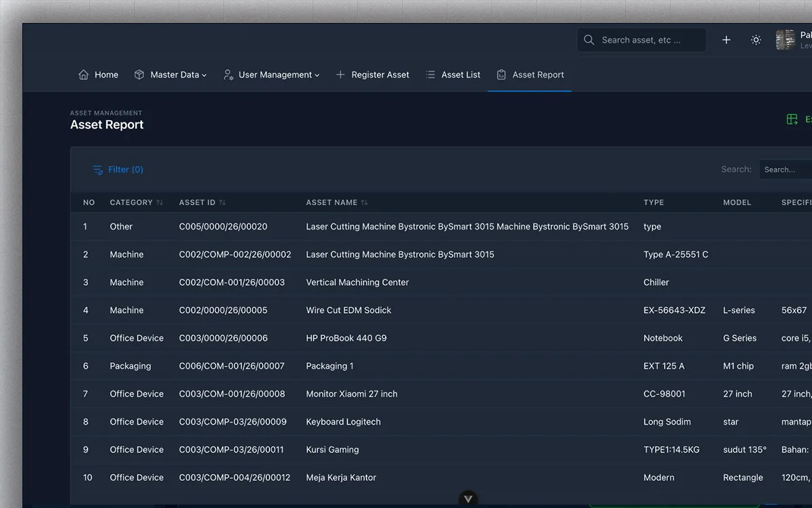Click the Master Data cube icon
The image size is (812, 508).
(x=139, y=75)
